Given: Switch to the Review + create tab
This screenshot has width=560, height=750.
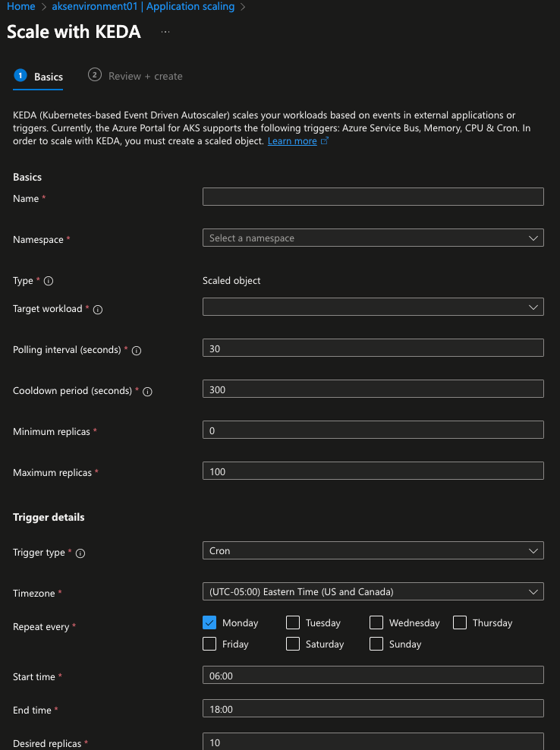Looking at the screenshot, I should [144, 76].
